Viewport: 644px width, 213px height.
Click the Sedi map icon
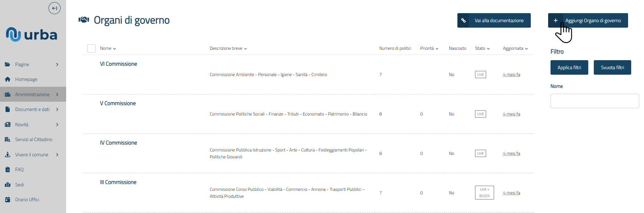click(x=8, y=185)
